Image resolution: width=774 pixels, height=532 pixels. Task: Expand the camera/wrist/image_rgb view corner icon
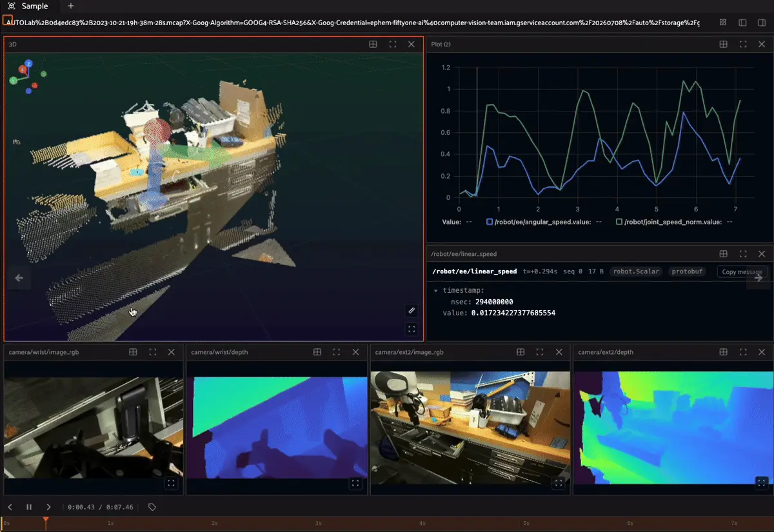click(171, 482)
